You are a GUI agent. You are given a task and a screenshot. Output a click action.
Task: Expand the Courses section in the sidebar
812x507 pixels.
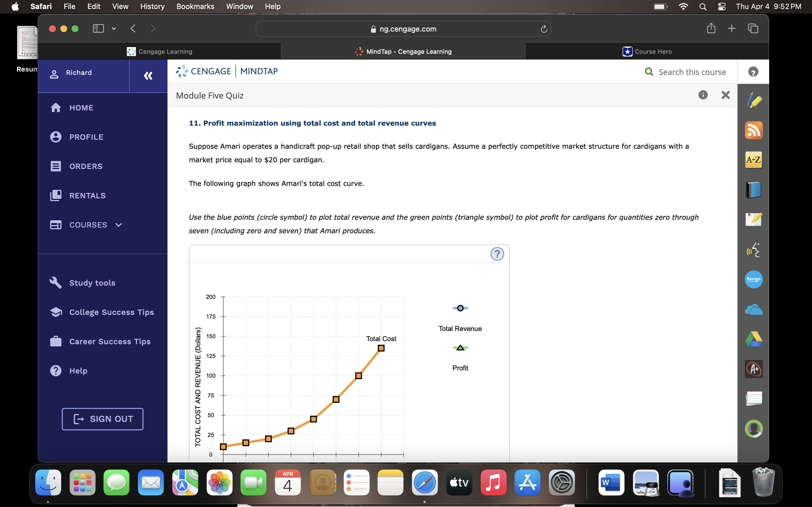click(118, 225)
